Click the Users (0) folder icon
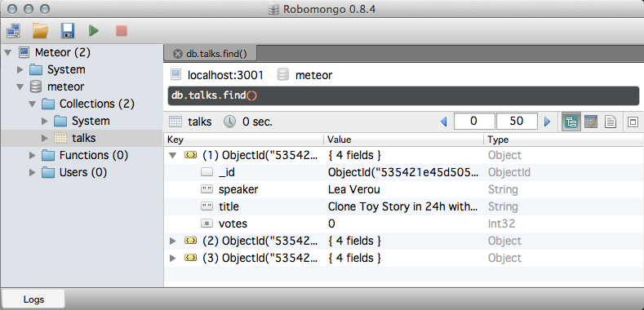Screen dimensions: 644x310 tap(48, 173)
